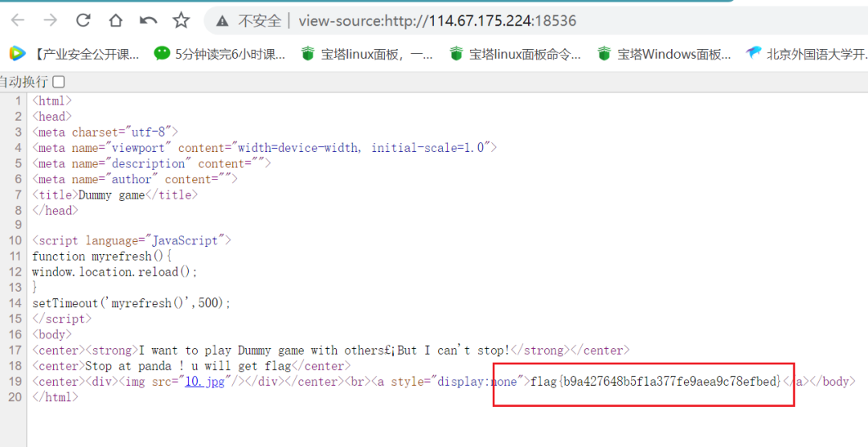Open the 北京外国语大学 bookmark

pyautogui.click(x=807, y=54)
